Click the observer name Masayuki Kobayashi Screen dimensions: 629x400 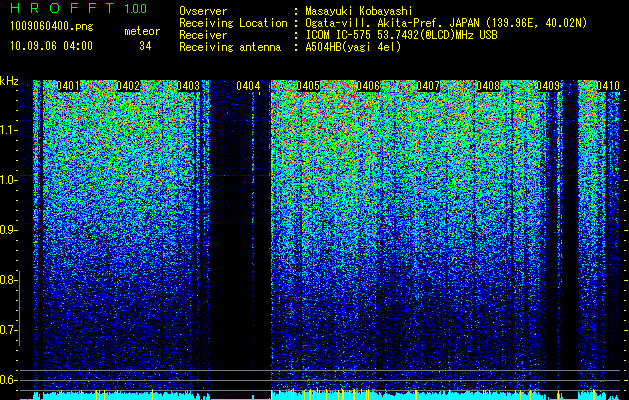(359, 11)
